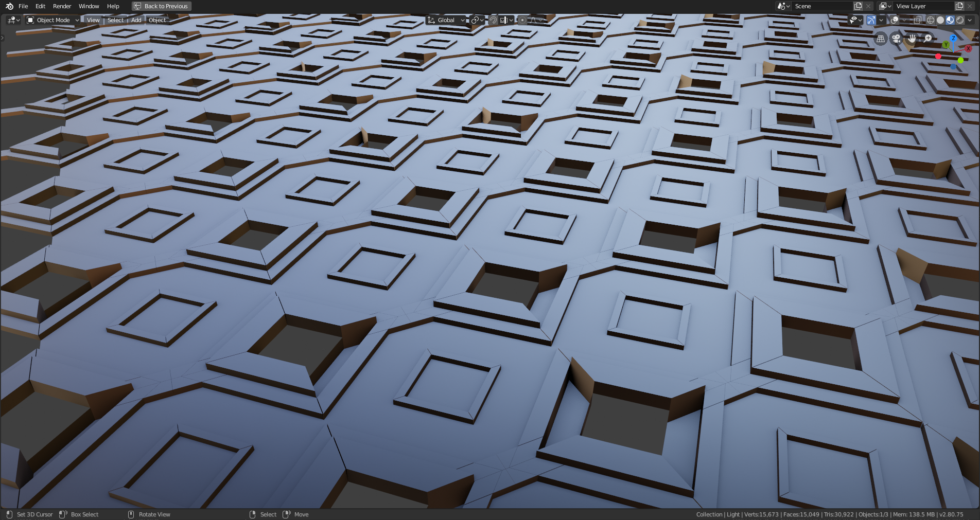The image size is (980, 520).
Task: Click the negative Y green dot on gizmo
Action: coord(960,60)
